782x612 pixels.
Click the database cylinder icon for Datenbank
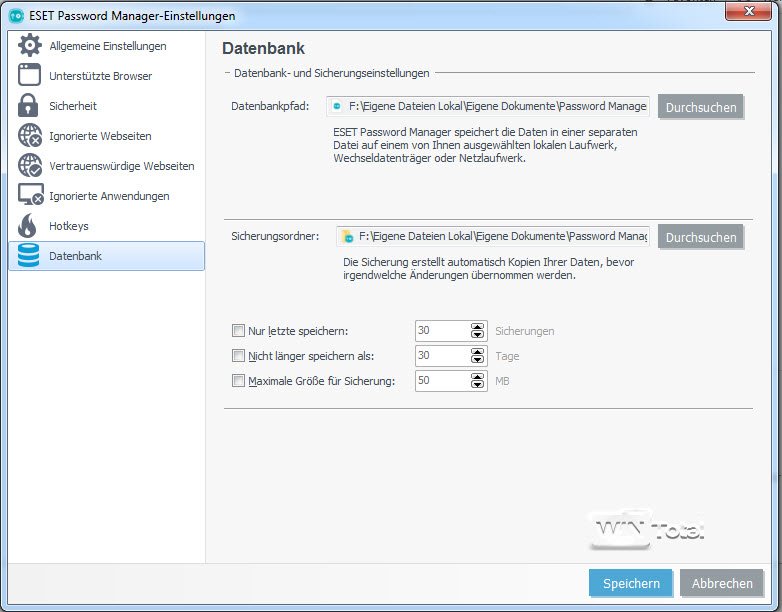coord(28,255)
